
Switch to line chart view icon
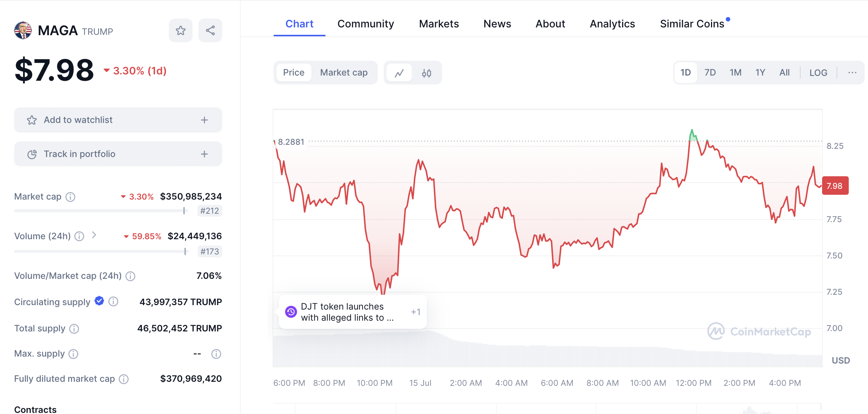[399, 73]
